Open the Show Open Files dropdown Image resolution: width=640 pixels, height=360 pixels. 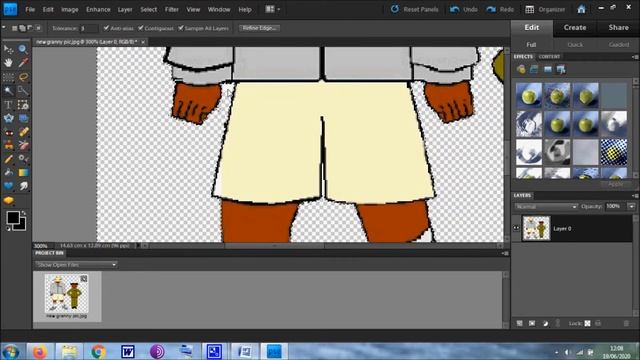pyautogui.click(x=76, y=264)
